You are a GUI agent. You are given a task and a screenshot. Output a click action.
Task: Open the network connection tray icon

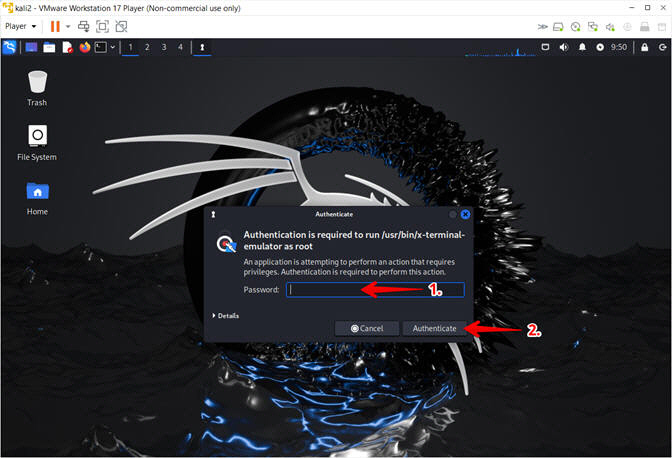pyautogui.click(x=545, y=47)
